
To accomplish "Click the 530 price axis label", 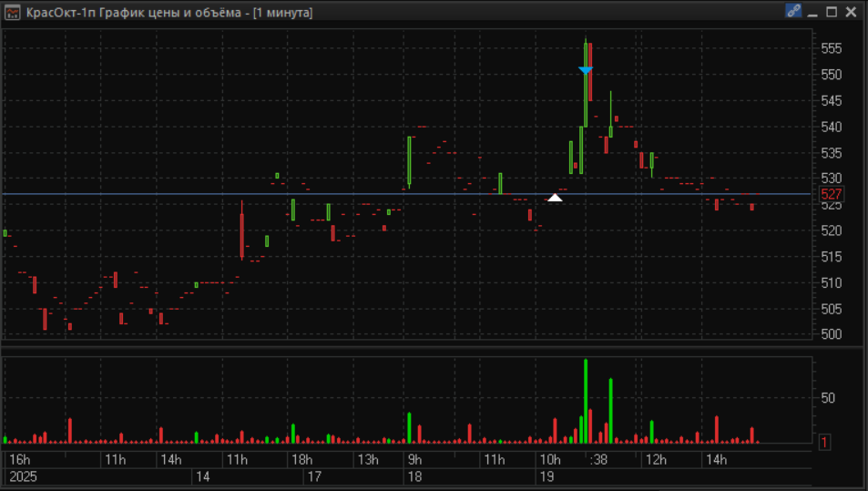I will point(831,179).
